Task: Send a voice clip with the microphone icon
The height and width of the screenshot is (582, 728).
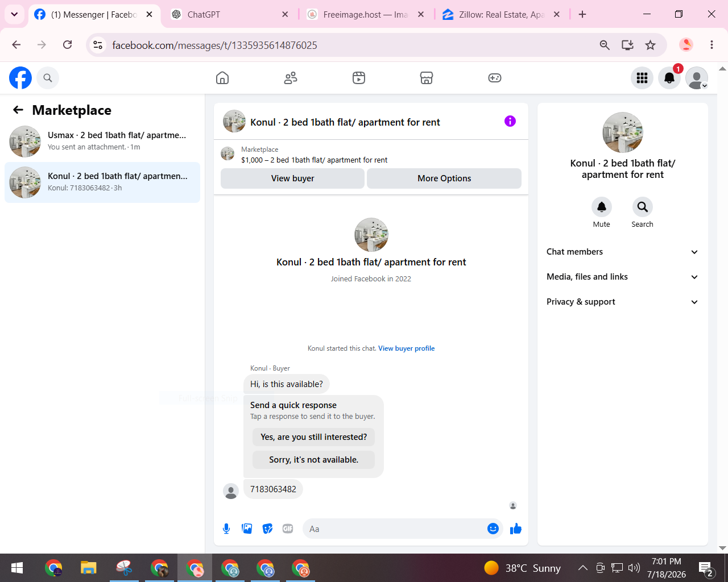Action: [226, 529]
